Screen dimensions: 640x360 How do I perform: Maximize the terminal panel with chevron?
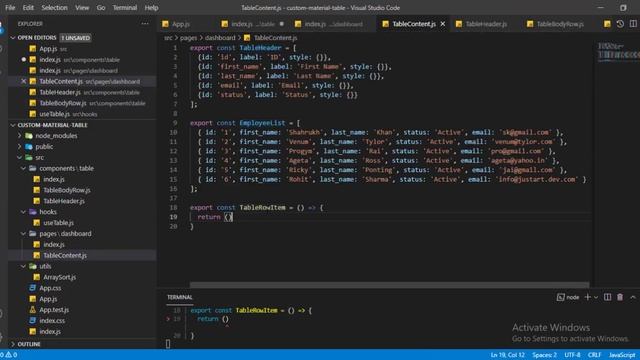pos(633,297)
